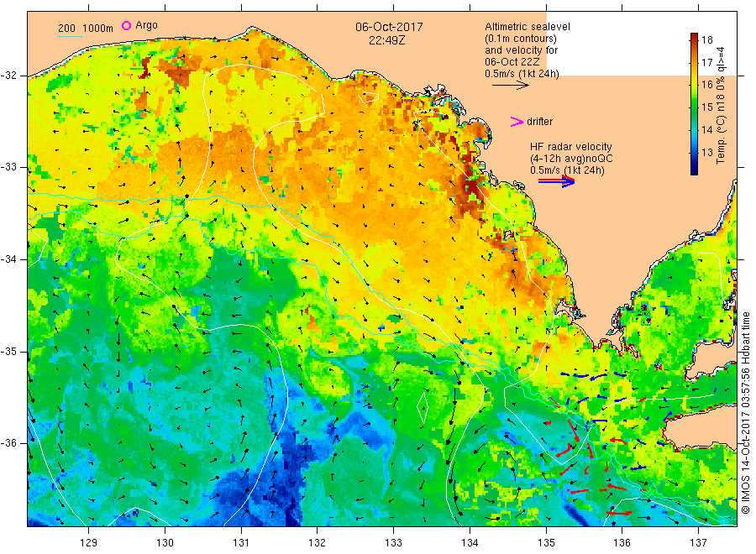Click longitude axis label 134
This screenshot has width=756, height=554.
tap(470, 543)
